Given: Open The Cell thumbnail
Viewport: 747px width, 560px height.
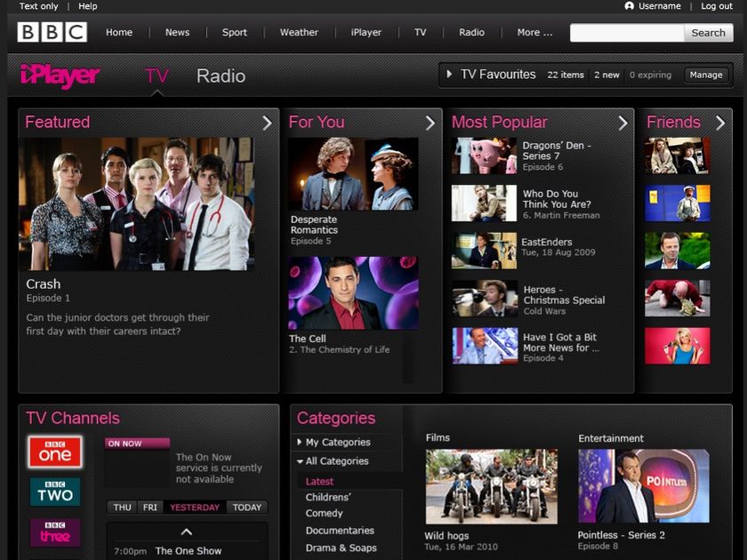Looking at the screenshot, I should pos(354,292).
